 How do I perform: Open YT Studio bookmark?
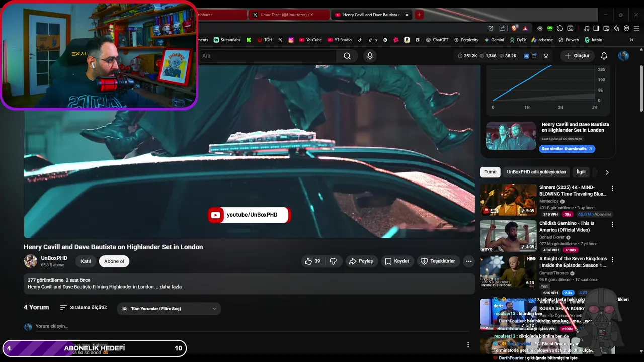pyautogui.click(x=340, y=40)
